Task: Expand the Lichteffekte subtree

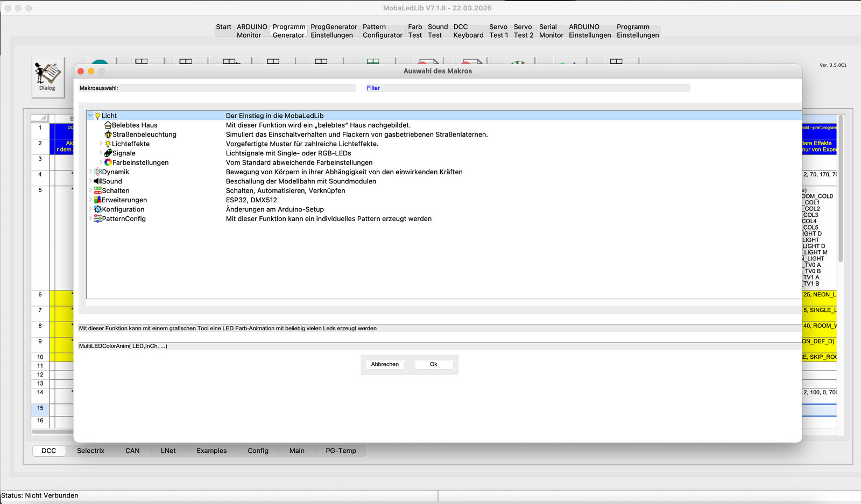Action: pos(101,144)
